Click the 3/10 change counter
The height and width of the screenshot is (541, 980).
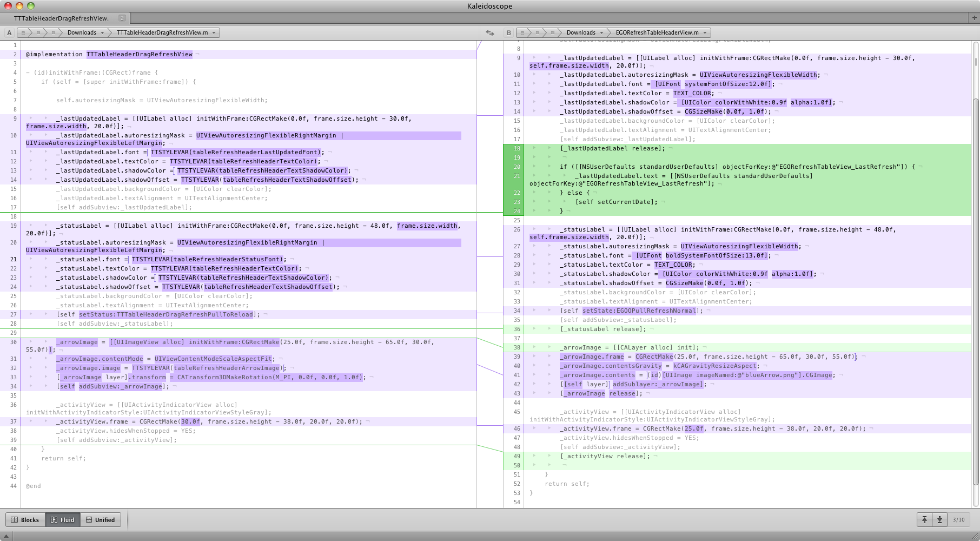(x=958, y=520)
